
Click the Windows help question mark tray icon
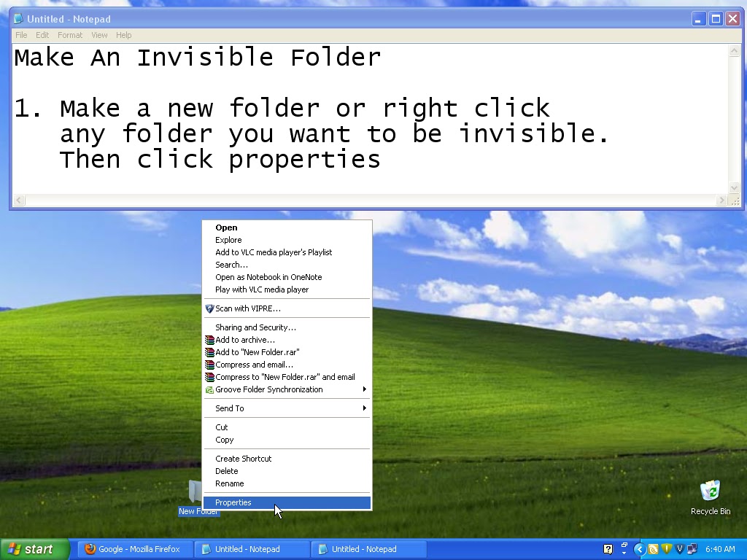[608, 548]
